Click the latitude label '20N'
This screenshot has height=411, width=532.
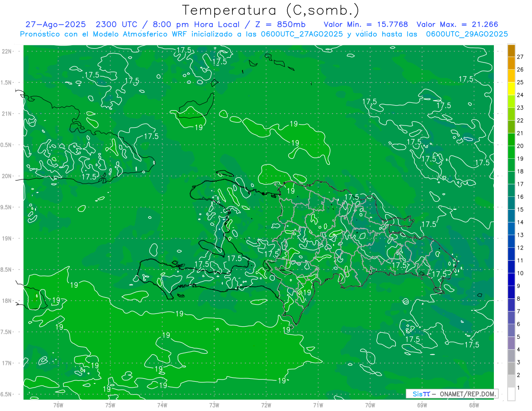[8, 176]
